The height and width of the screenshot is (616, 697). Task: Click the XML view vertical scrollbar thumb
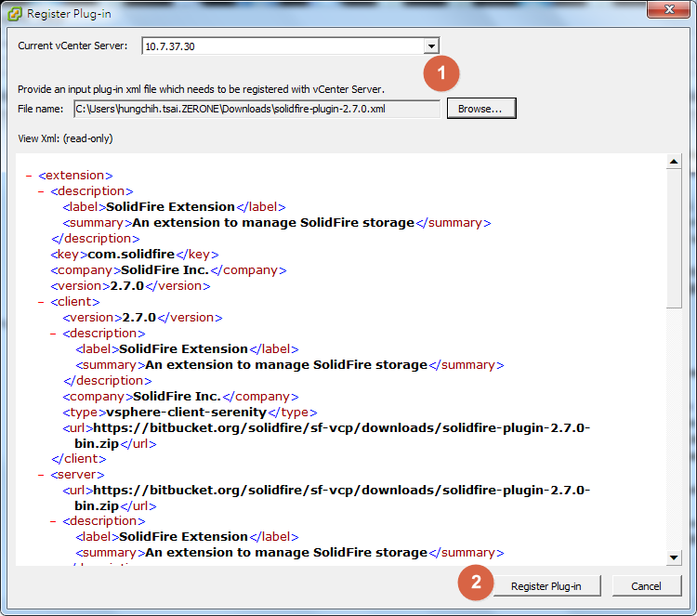click(x=674, y=238)
